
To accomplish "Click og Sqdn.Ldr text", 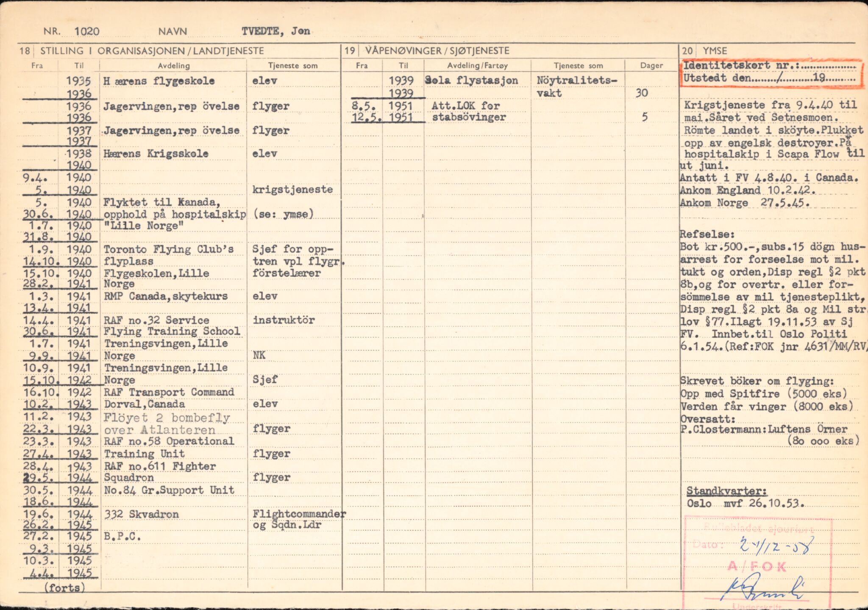I will point(287,525).
